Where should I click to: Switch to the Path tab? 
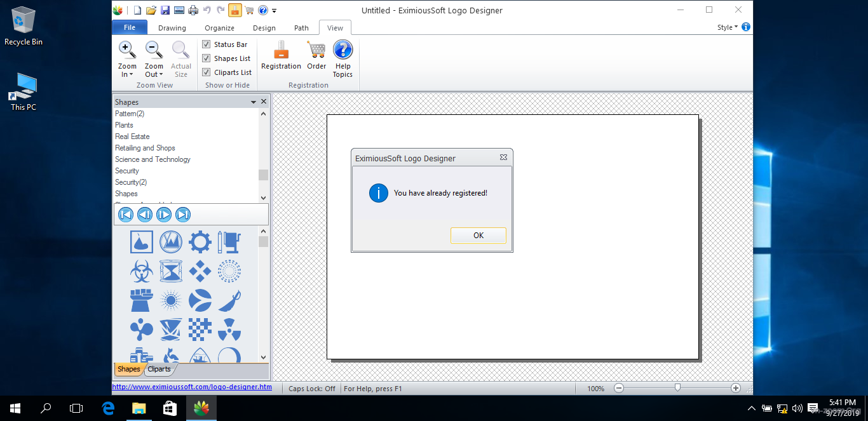pos(302,28)
